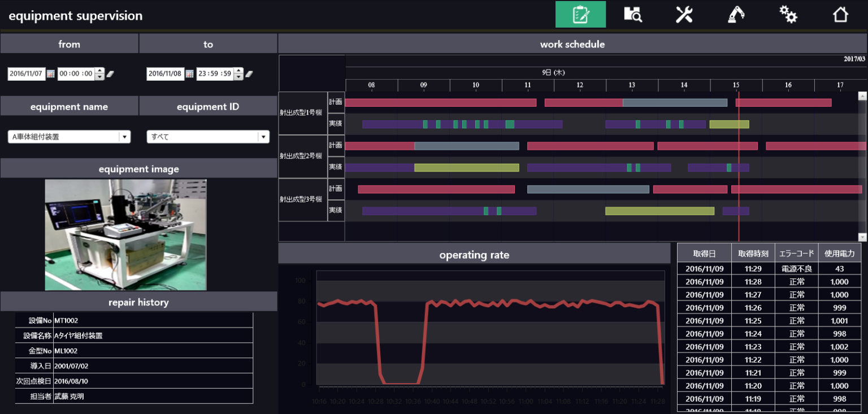868x414 pixels.
Task: Decrease the to time with down spinner
Action: (238, 77)
